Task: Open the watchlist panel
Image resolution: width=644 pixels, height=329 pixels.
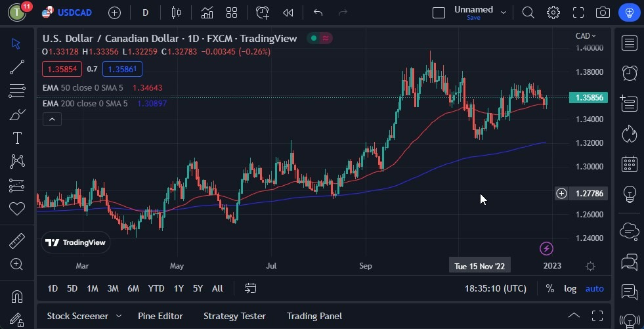Action: pyautogui.click(x=629, y=43)
